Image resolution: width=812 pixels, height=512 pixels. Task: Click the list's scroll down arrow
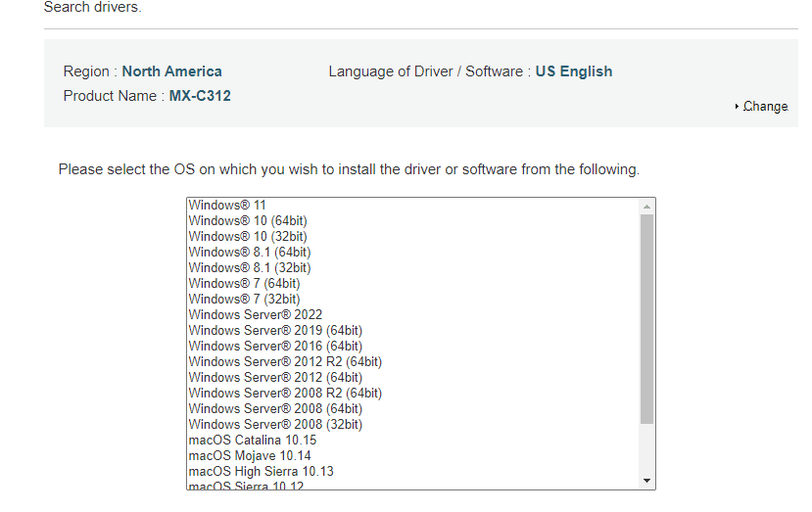point(646,481)
